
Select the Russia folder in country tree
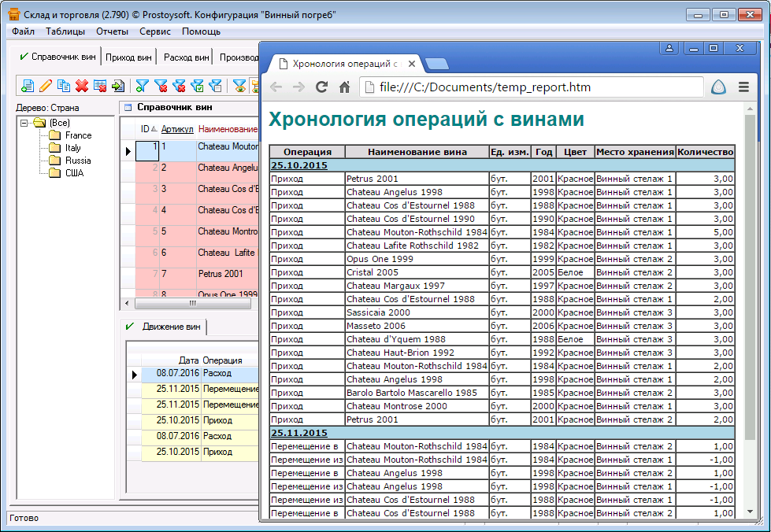[x=77, y=161]
